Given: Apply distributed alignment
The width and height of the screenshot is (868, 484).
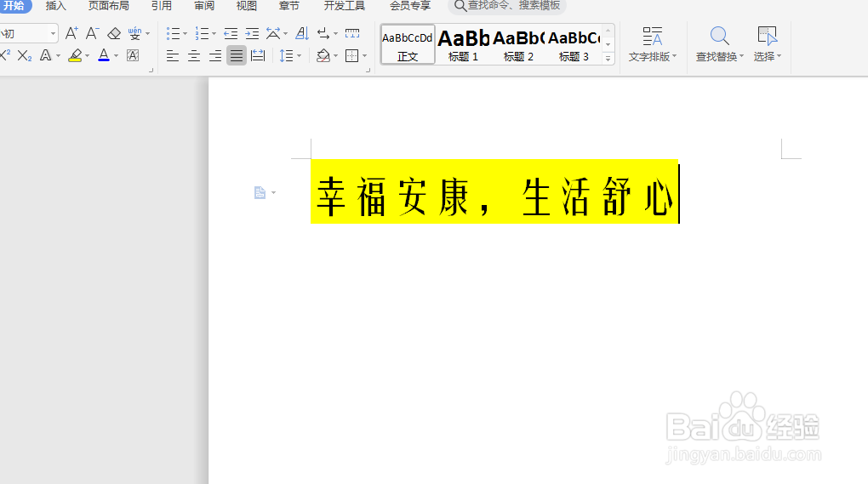Looking at the screenshot, I should point(258,56).
